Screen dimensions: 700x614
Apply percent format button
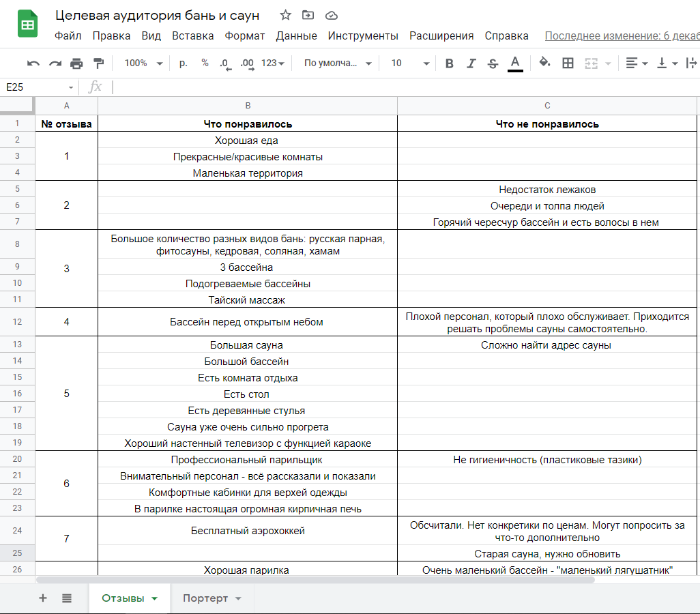[205, 63]
